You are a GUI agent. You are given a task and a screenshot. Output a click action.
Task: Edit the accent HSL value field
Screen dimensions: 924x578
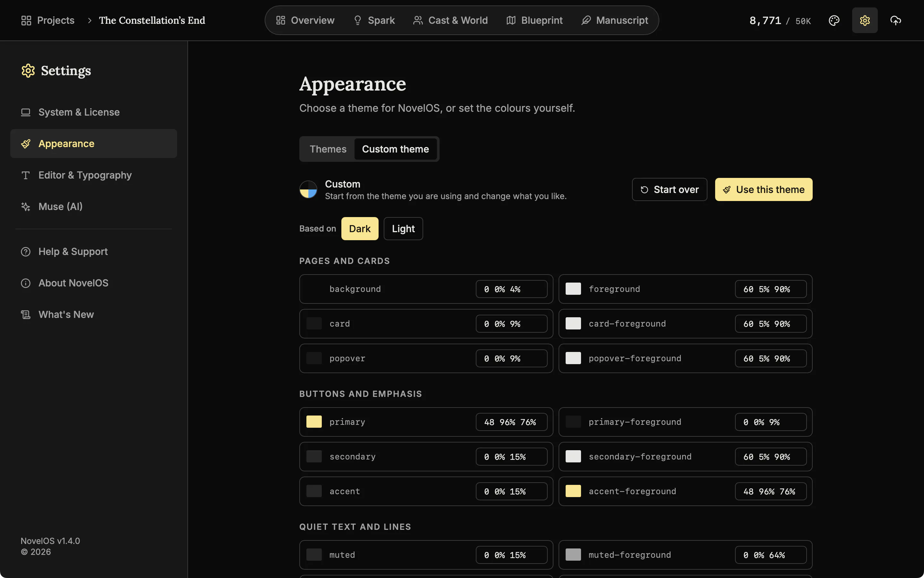click(x=511, y=491)
